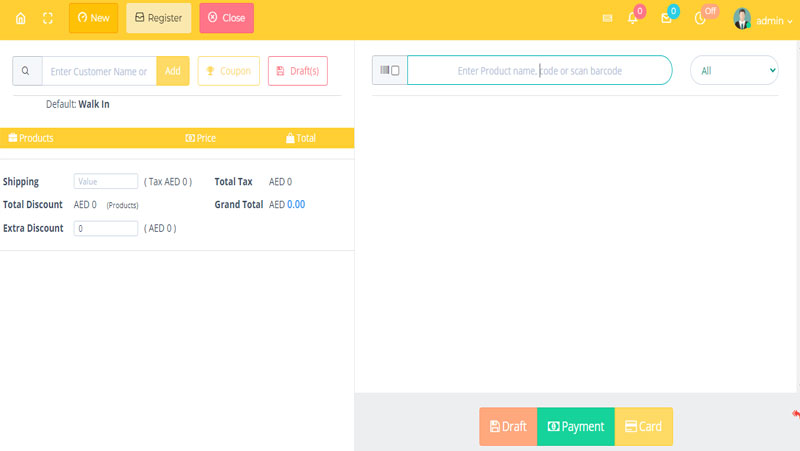Click the clock icon marked Off
The height and width of the screenshot is (451, 800).
tap(701, 18)
